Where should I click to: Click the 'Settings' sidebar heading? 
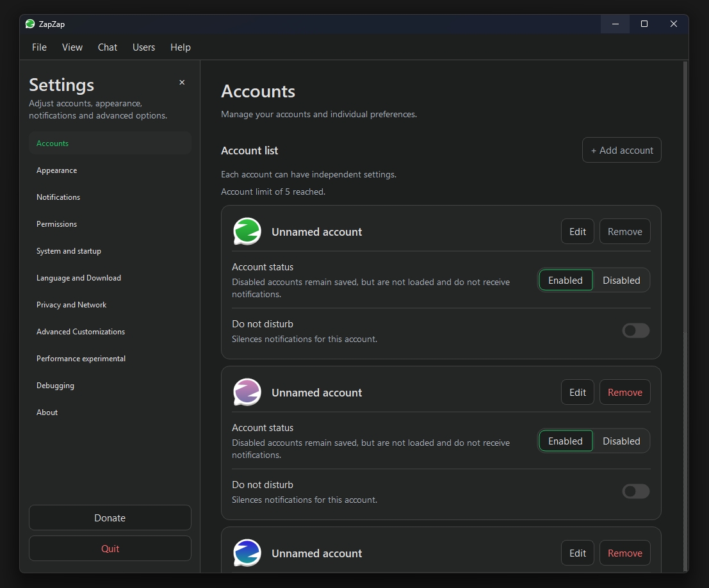pyautogui.click(x=61, y=85)
